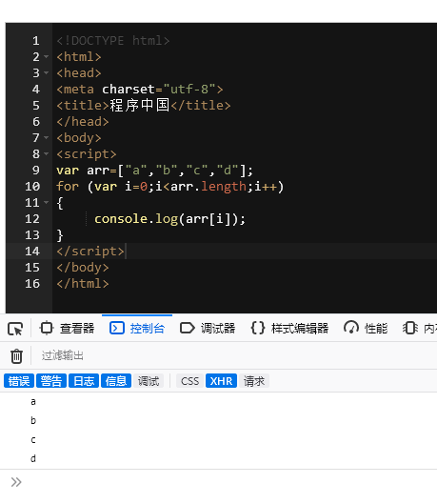Toggle the 错误 errors filter

19,381
